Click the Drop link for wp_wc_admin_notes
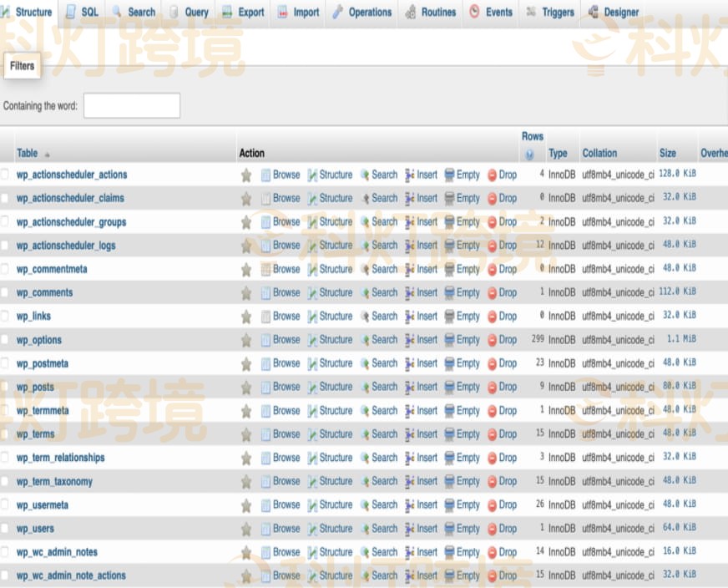This screenshot has height=588, width=728. (507, 552)
